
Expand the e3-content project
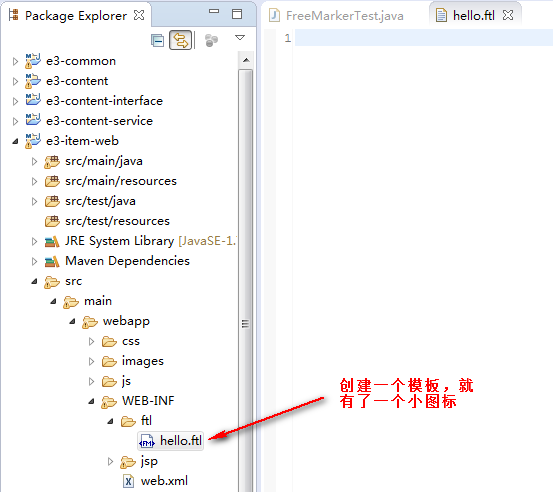coord(15,81)
